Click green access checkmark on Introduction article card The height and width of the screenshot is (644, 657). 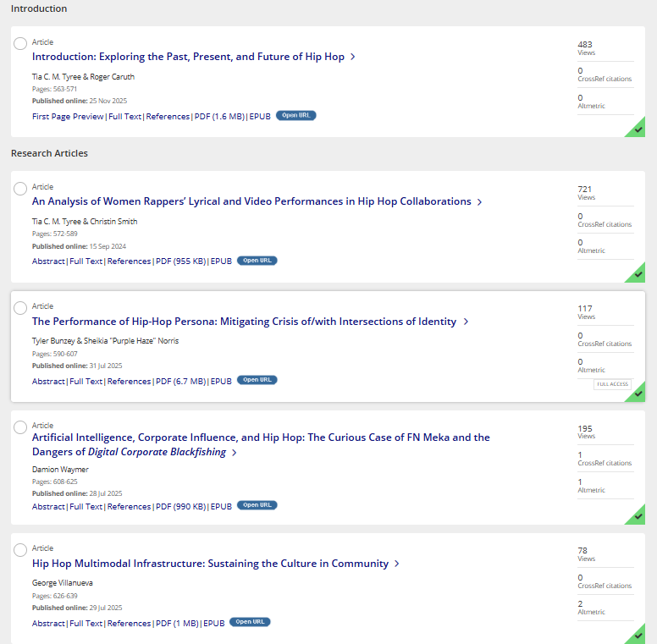click(x=638, y=129)
